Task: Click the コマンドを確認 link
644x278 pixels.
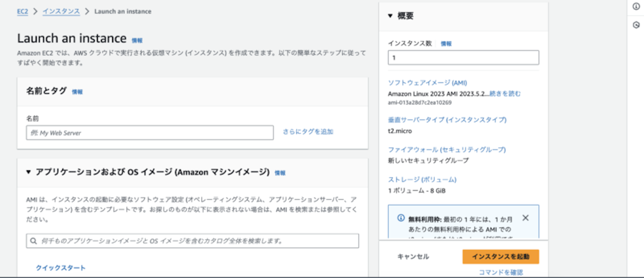Action: [x=501, y=272]
